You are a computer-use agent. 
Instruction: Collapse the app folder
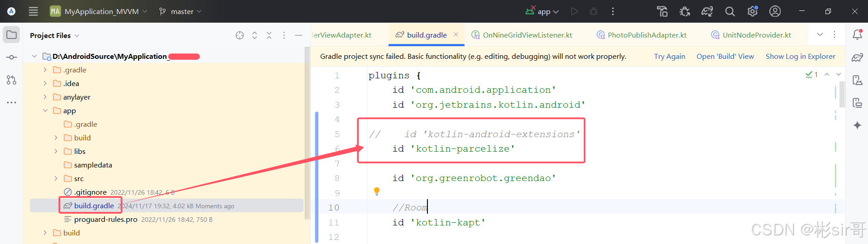45,110
